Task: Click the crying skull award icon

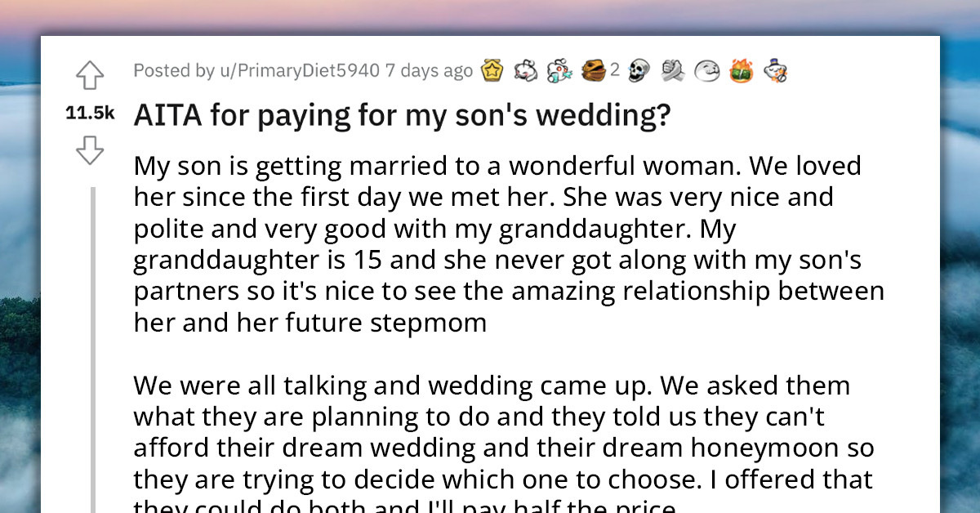Action: 639,71
